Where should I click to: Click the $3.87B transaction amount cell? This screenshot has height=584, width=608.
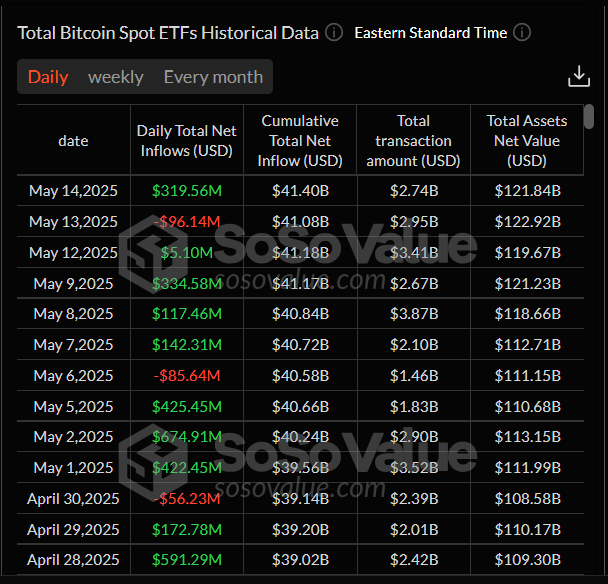pyautogui.click(x=413, y=314)
